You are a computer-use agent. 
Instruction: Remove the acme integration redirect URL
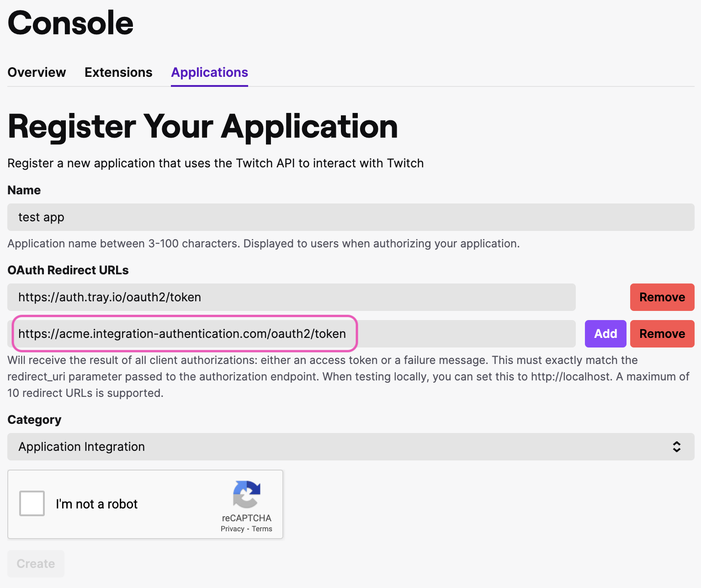662,334
